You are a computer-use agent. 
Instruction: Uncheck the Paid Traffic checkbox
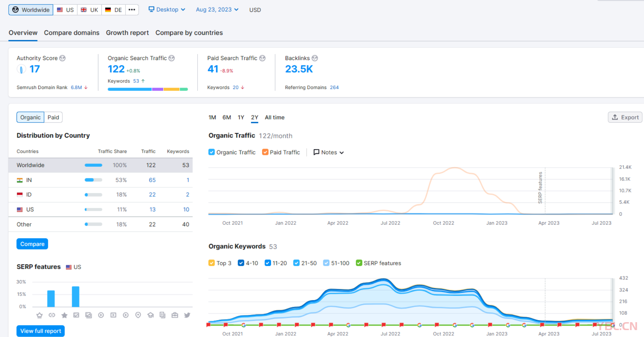265,152
